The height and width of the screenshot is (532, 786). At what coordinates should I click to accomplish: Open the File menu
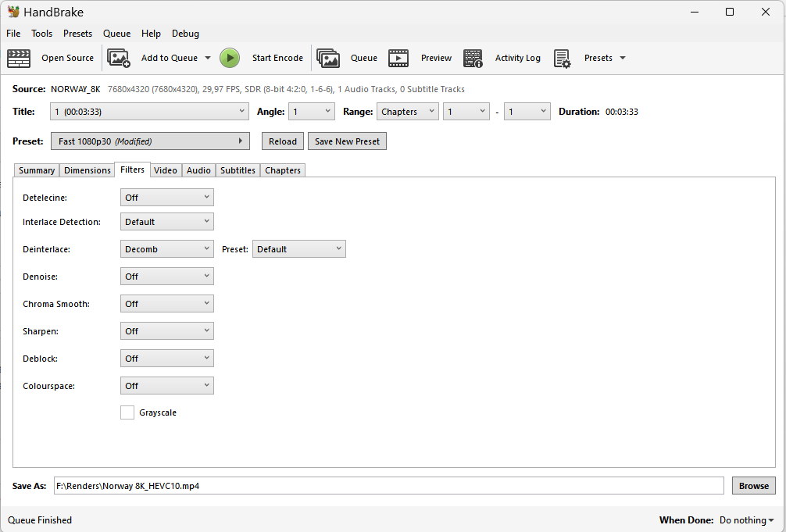click(13, 34)
